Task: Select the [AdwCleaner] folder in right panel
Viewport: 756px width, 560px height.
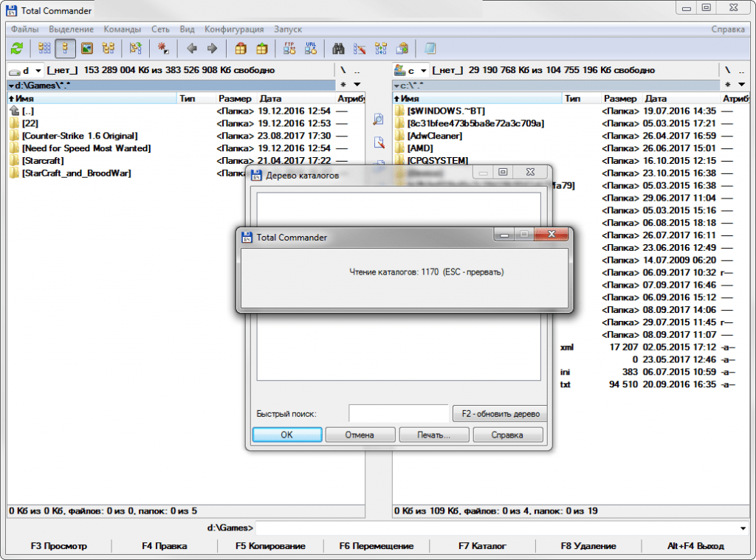Action: tap(434, 136)
